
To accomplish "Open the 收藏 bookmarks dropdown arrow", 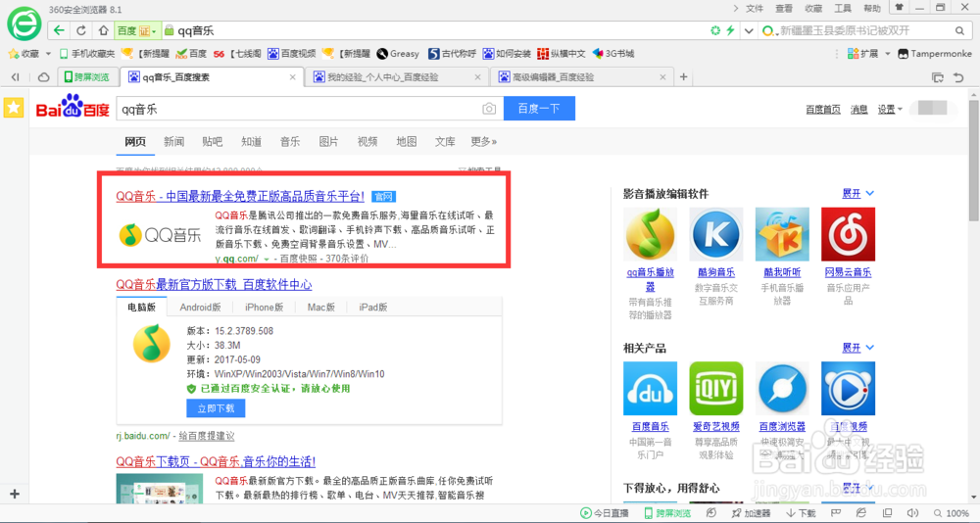I will coord(48,54).
